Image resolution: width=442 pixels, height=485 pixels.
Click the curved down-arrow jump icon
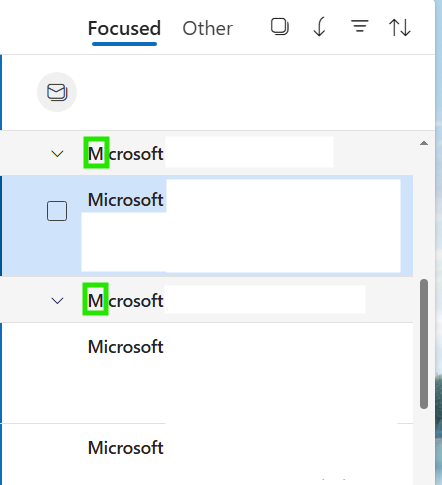tap(319, 27)
